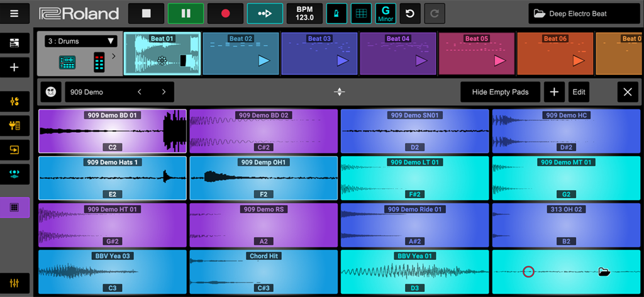644x297 pixels.
Task: Open the Deep Electro Beat project browser
Action: click(584, 14)
